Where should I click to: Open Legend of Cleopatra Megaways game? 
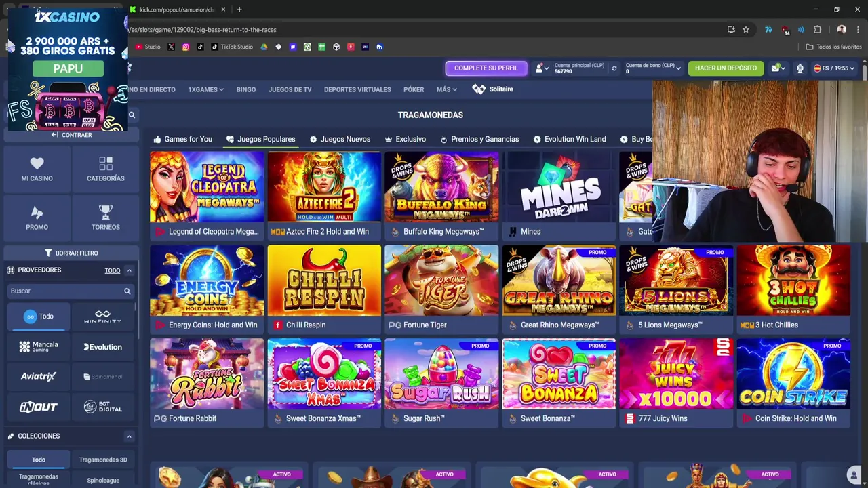click(x=207, y=195)
